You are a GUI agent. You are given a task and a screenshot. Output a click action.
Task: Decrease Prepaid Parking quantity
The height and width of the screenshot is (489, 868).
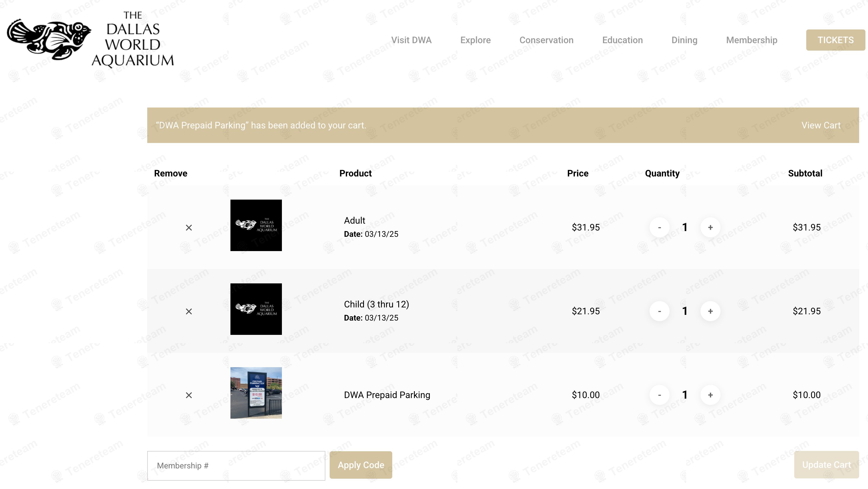[x=659, y=395]
